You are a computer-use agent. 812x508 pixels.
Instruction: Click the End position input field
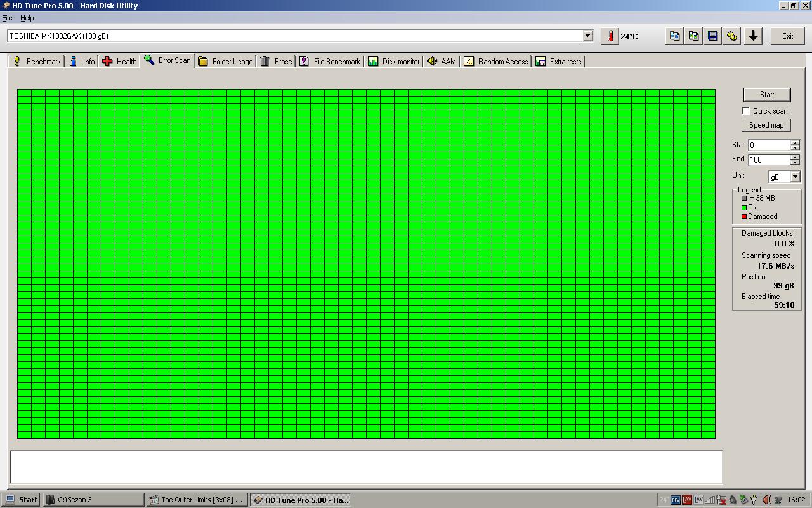click(x=769, y=159)
